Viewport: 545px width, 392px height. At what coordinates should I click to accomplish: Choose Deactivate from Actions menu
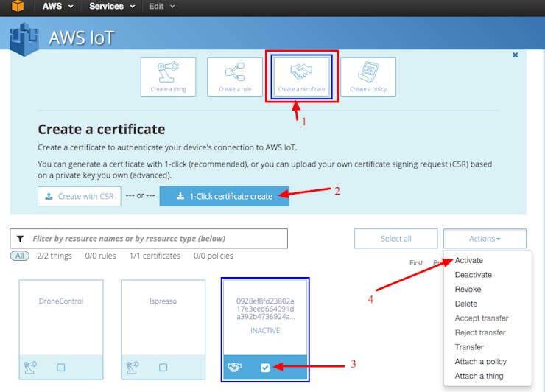(x=473, y=275)
